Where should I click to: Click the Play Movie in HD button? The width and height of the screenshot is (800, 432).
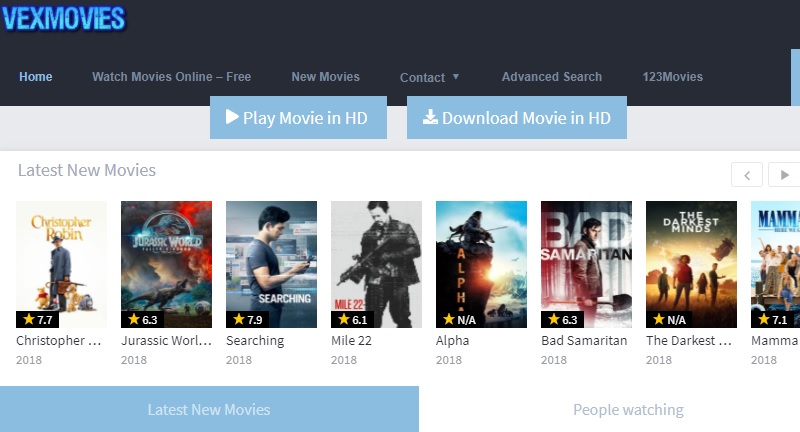pyautogui.click(x=298, y=117)
